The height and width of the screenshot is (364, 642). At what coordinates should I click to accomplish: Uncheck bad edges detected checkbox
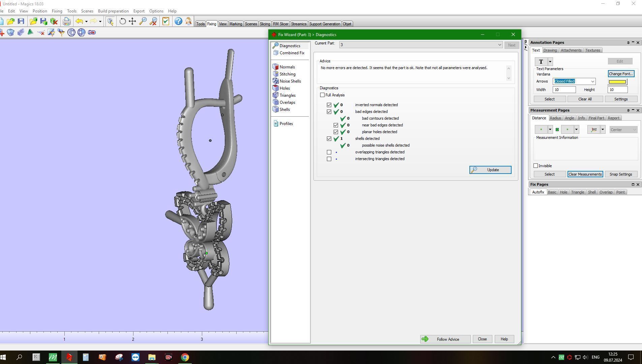pyautogui.click(x=329, y=112)
